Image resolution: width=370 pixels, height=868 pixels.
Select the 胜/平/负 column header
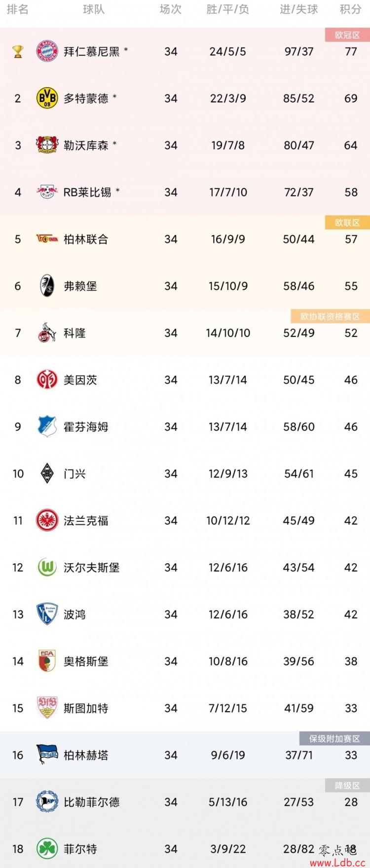pos(227,9)
